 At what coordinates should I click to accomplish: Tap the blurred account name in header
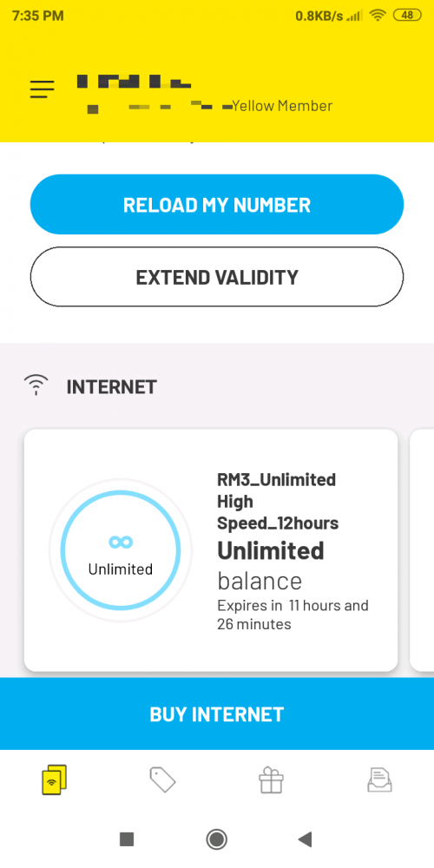134,83
